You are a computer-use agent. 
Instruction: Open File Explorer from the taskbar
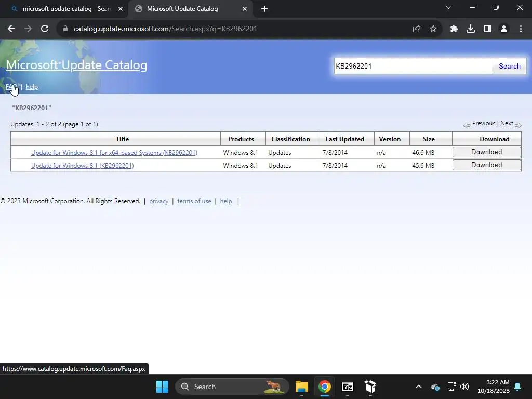tap(302, 387)
